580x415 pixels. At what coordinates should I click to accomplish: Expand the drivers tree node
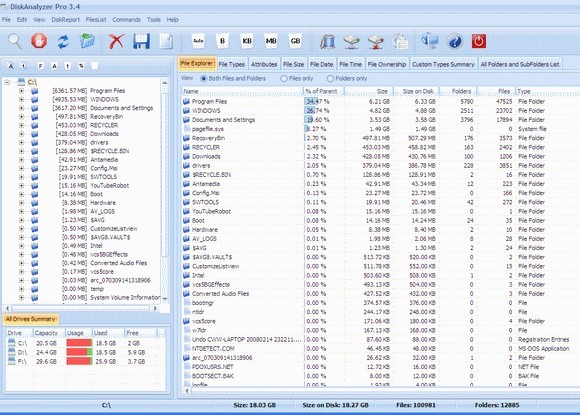(x=21, y=142)
